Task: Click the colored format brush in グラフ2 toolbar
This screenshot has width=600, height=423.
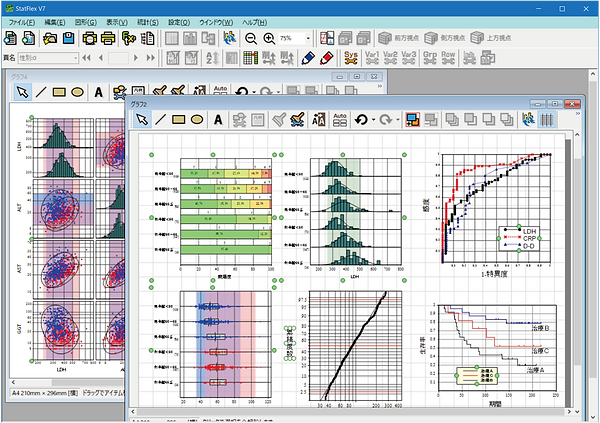Action: [297, 119]
